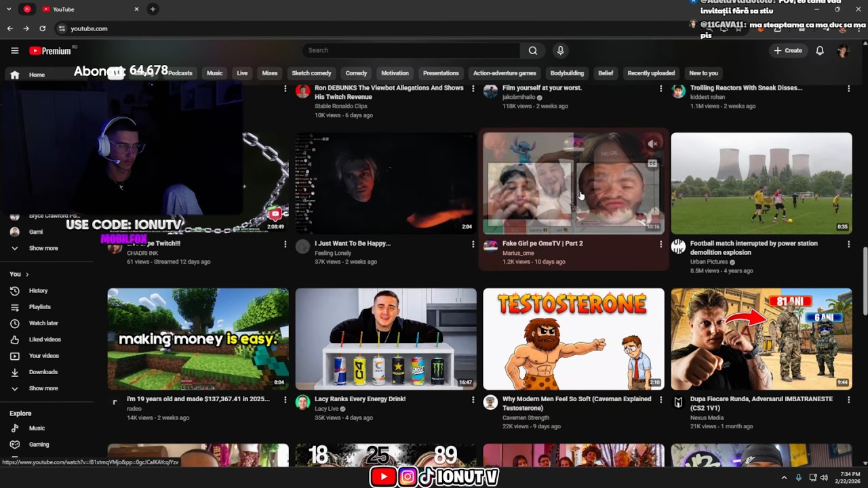
Task: Open the Urban Pictures channel link
Action: (709, 262)
